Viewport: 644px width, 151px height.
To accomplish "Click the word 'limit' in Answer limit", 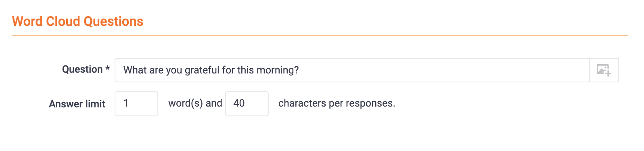I will pos(95,104).
